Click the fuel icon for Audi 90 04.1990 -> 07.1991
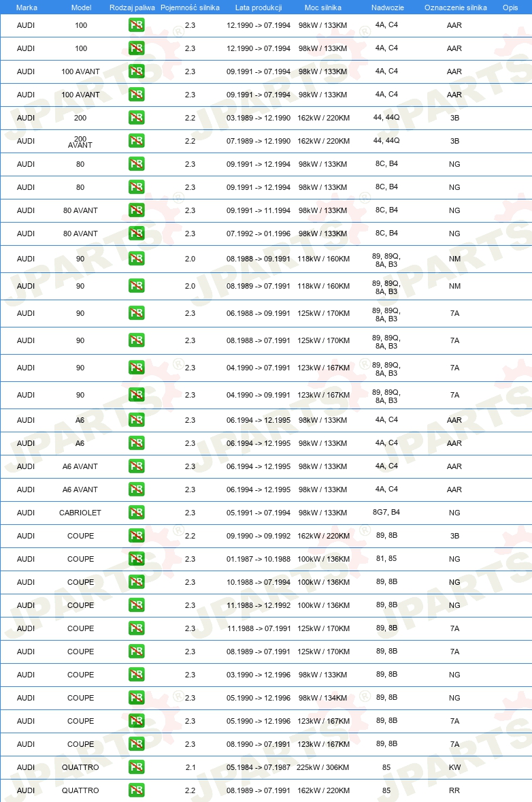This screenshot has width=532, height=802. [x=137, y=368]
